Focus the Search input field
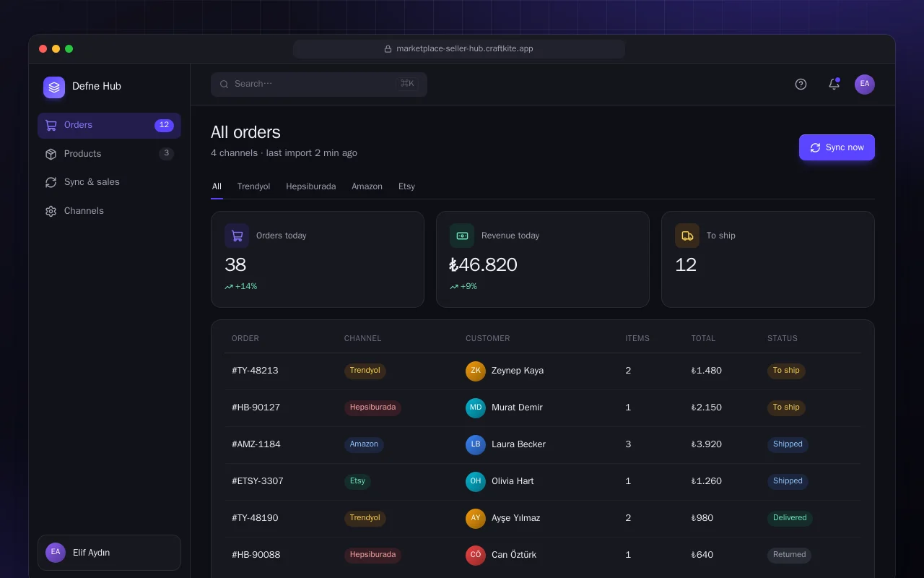This screenshot has width=924, height=578. tap(319, 85)
